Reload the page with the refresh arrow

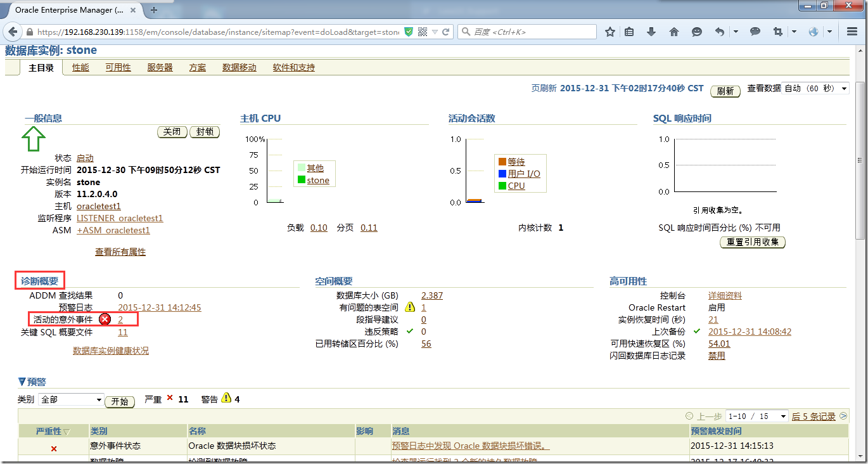446,32
